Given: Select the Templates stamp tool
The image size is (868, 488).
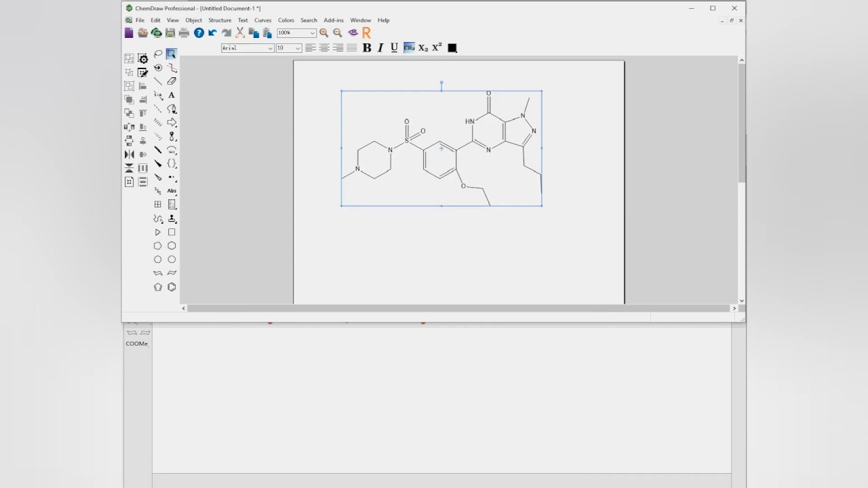Looking at the screenshot, I should 172,218.
